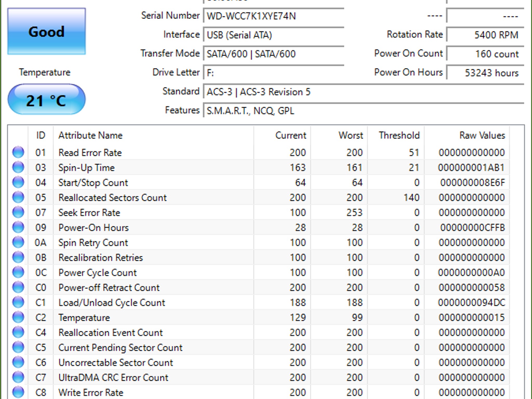Click status icon for Power-off Retract Count
The image size is (532, 399).
[18, 287]
